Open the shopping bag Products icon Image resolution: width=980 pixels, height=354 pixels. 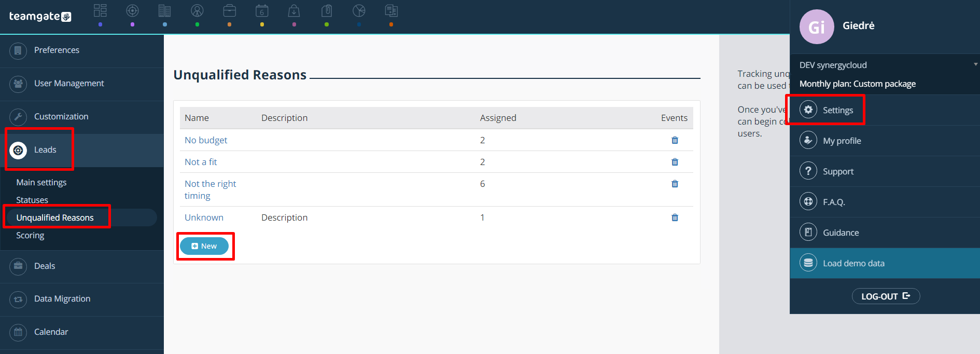(294, 10)
